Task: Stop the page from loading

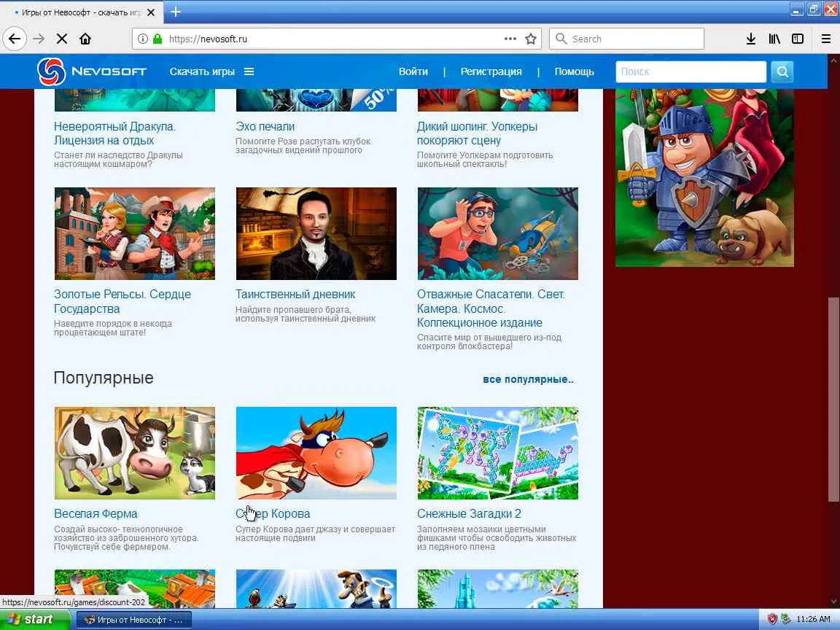Action: (x=62, y=39)
